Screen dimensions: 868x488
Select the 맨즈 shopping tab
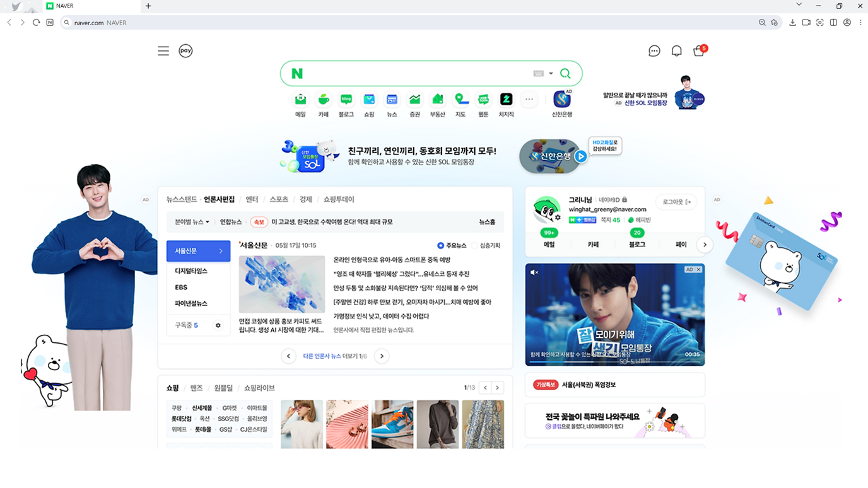[x=196, y=388]
